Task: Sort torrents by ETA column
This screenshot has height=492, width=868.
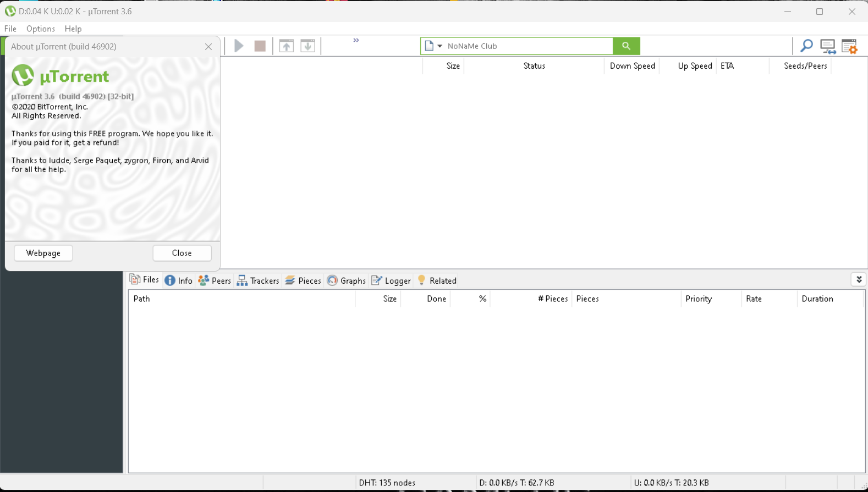Action: click(743, 66)
